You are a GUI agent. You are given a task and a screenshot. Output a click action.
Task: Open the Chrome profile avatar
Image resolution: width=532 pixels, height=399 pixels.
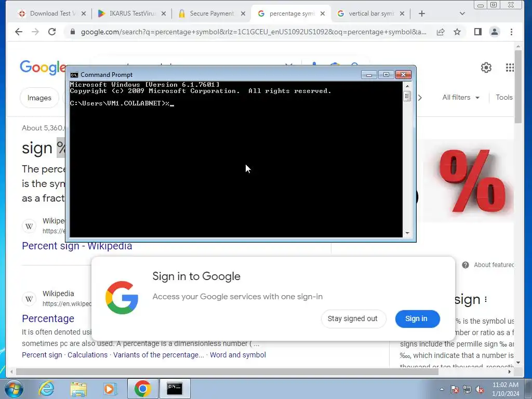tap(495, 32)
